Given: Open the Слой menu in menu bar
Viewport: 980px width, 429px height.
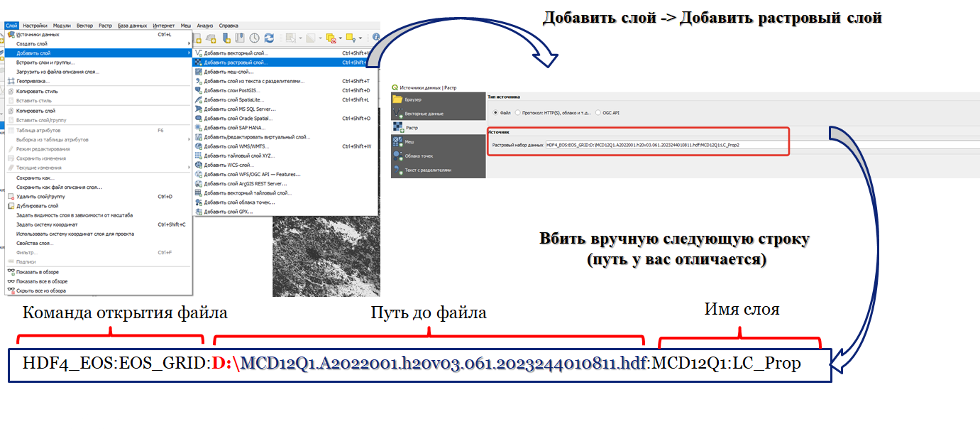Looking at the screenshot, I should click(11, 26).
